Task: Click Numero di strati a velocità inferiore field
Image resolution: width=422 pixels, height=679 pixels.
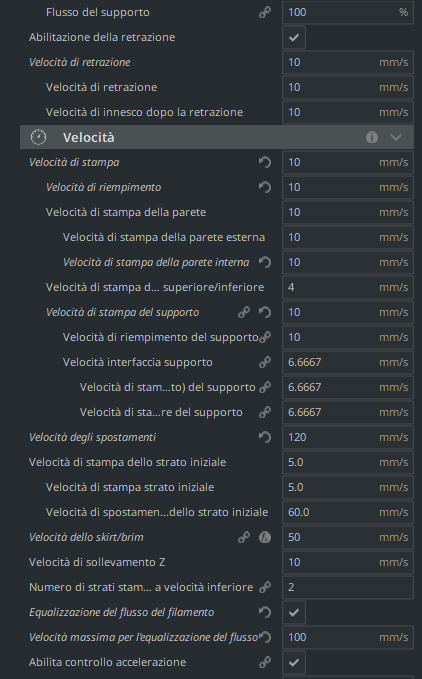Action: (348, 587)
